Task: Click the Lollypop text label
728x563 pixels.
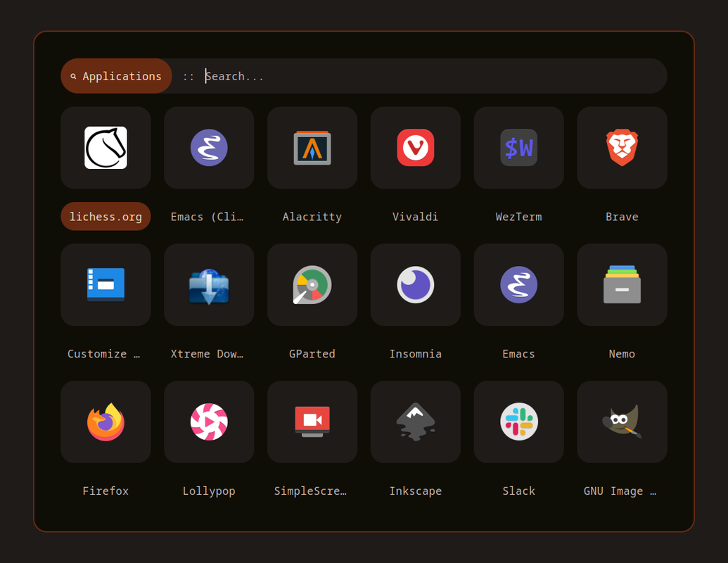Action: 209,491
